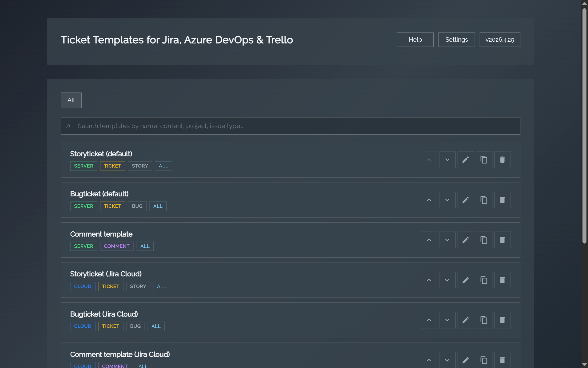Screen dimensions: 588x368
Task: Click the scrollbar down arrow
Action: (x=584, y=364)
